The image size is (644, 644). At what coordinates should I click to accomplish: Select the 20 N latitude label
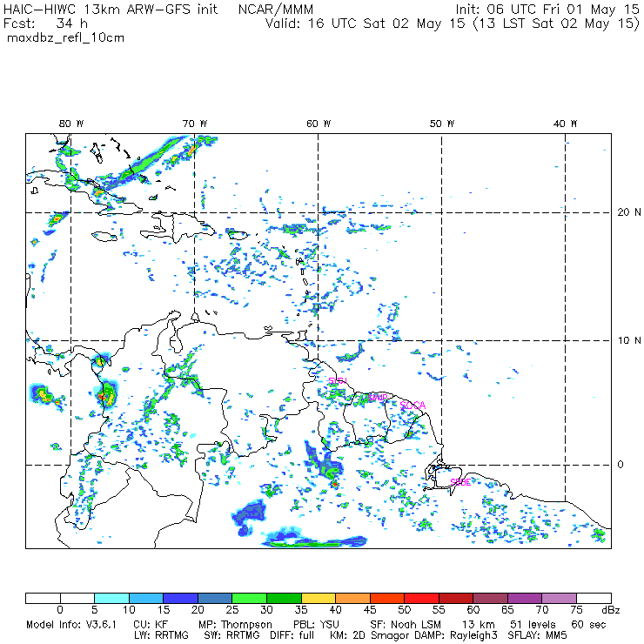[629, 212]
